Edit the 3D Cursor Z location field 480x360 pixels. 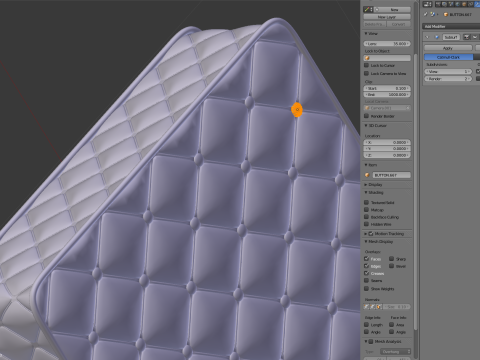click(x=387, y=155)
